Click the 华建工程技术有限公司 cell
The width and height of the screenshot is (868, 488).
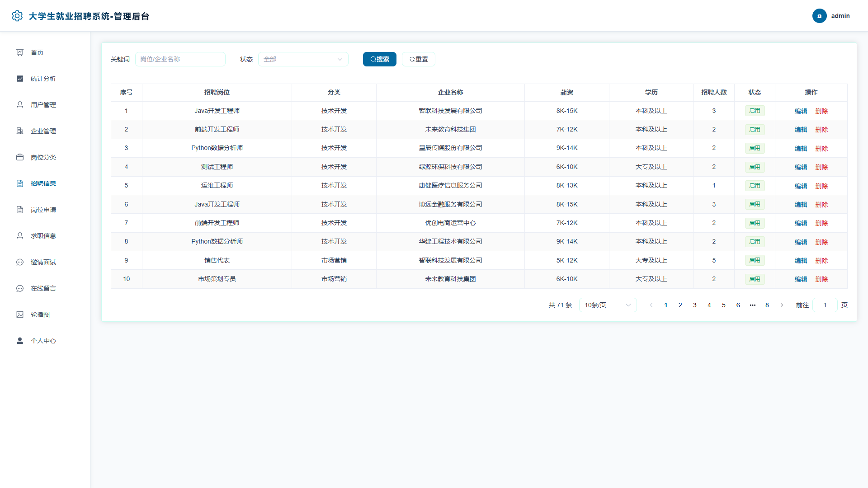pos(450,241)
